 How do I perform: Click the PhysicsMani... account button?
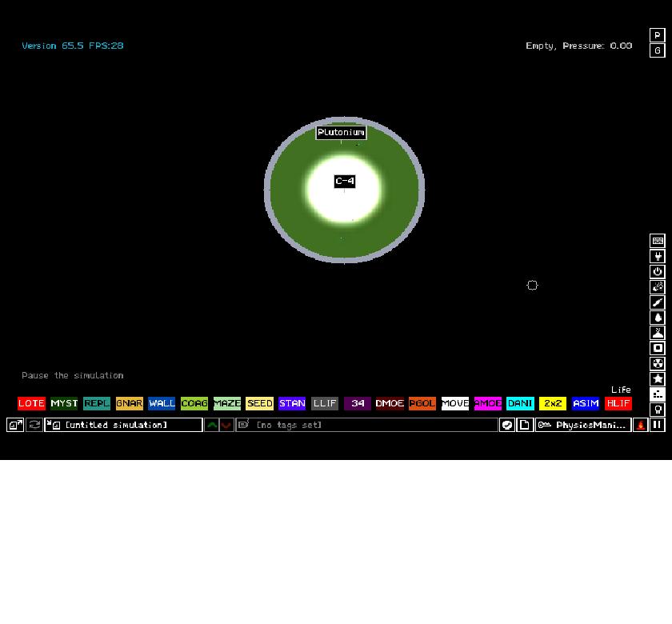(583, 425)
